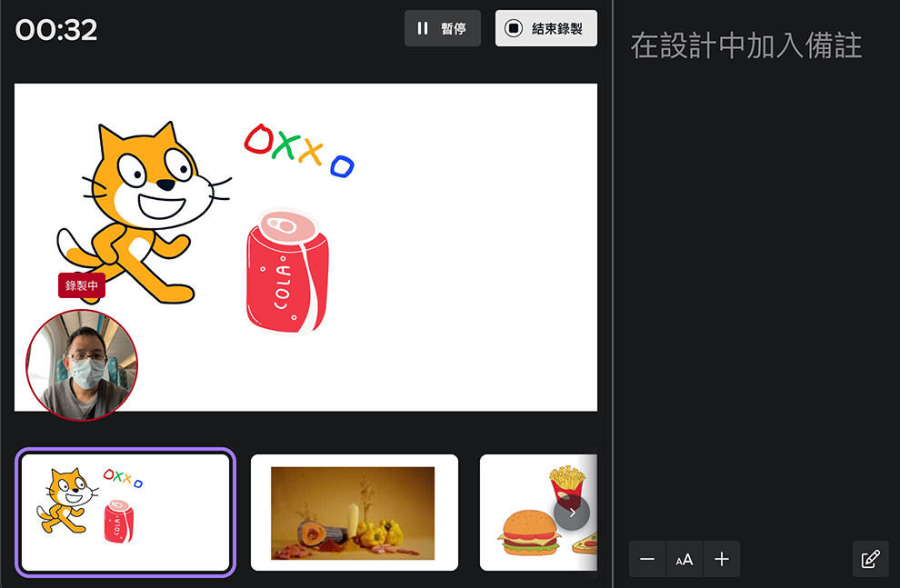Click the circular webcam preview
Screen dimensions: 900x588
(x=82, y=364)
